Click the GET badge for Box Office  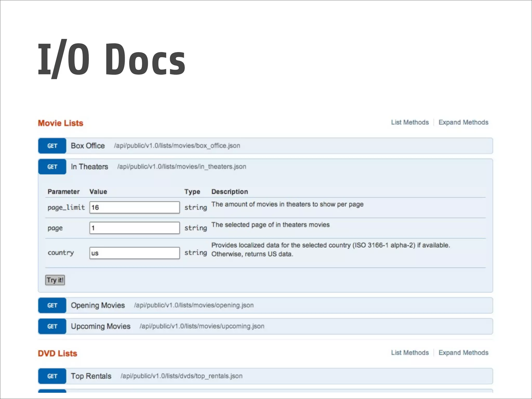click(52, 146)
